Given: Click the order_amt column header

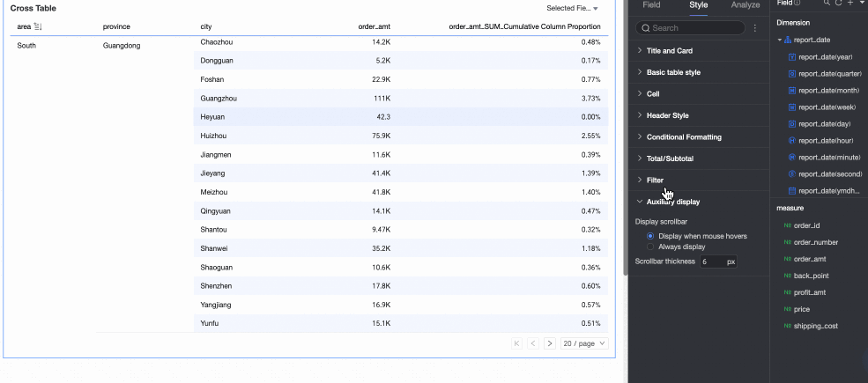Looking at the screenshot, I should [375, 26].
